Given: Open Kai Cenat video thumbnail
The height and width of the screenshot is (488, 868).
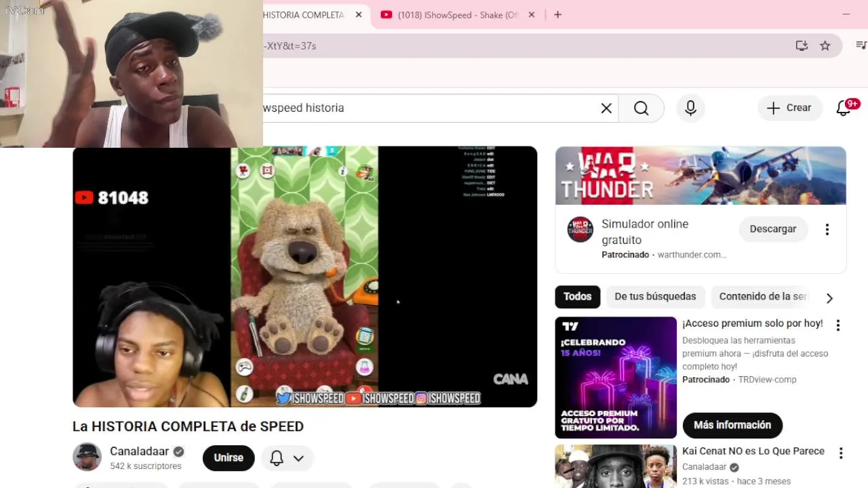Looking at the screenshot, I should tap(616, 466).
